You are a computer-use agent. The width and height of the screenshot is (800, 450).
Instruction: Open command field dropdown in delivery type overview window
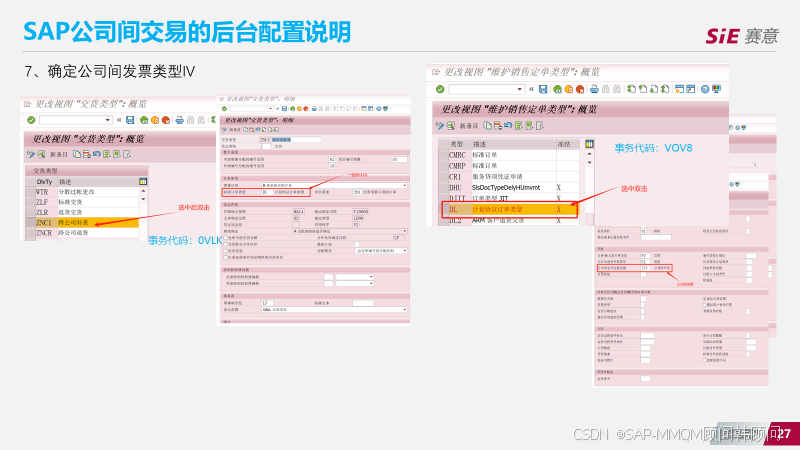108,120
